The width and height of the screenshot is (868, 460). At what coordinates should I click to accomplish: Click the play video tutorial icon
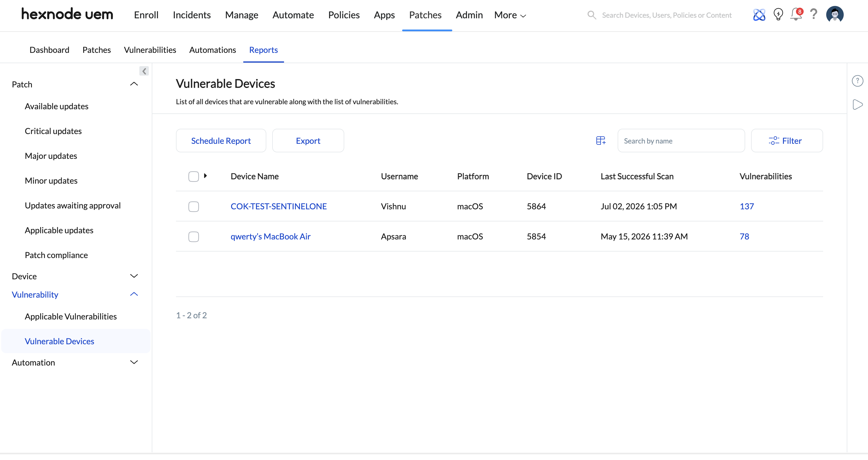pos(857,105)
